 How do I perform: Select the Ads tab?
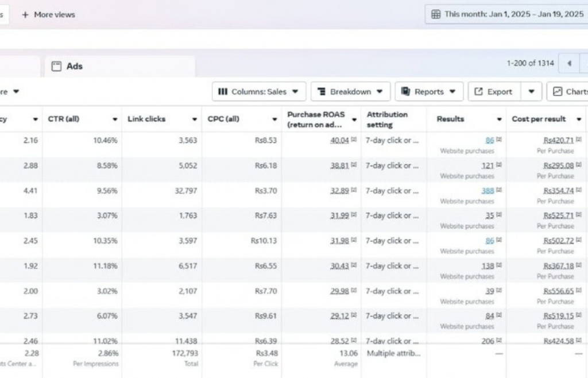120,67
